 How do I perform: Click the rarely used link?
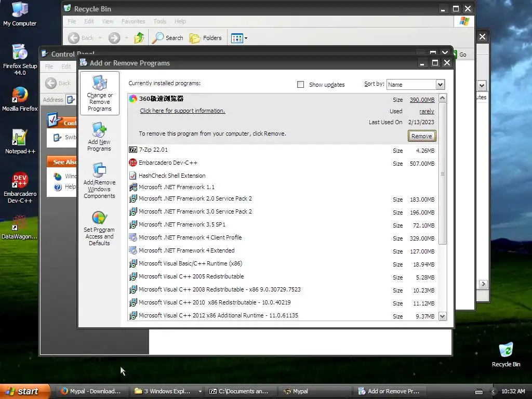[x=427, y=111]
